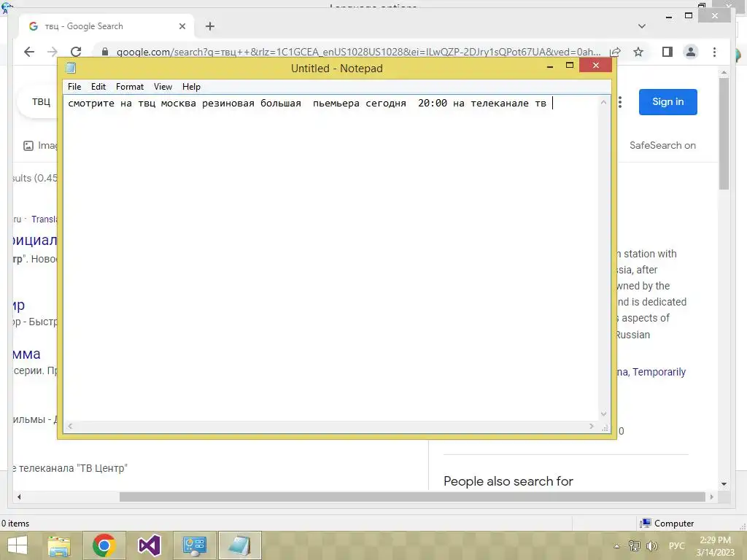Click the Chrome address bar URL
The width and height of the screenshot is (747, 560).
coord(358,52)
